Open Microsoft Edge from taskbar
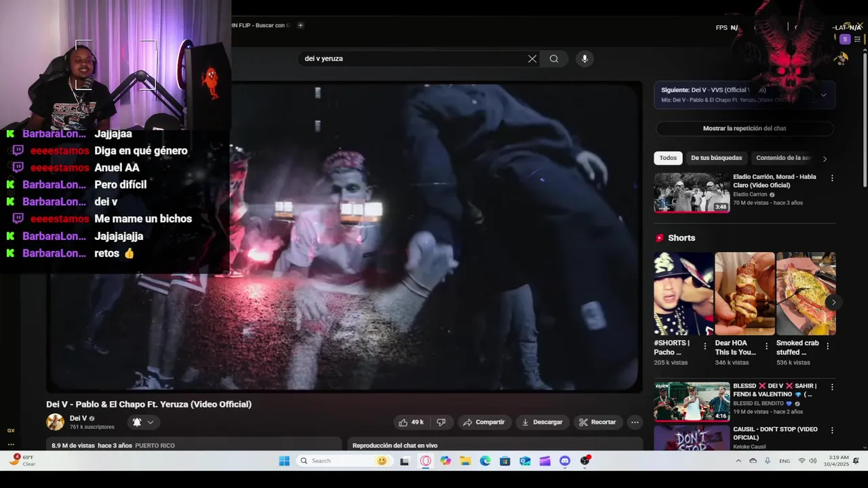 click(x=485, y=461)
